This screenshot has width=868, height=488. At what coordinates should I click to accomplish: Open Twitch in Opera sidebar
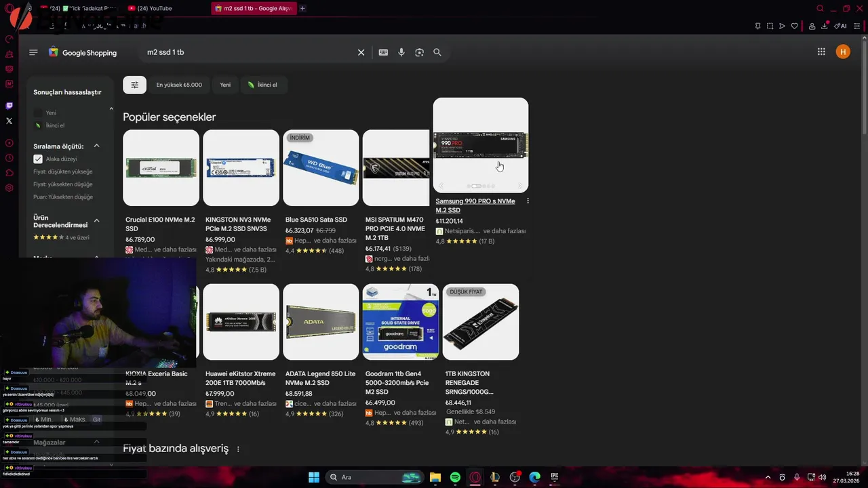(x=9, y=106)
